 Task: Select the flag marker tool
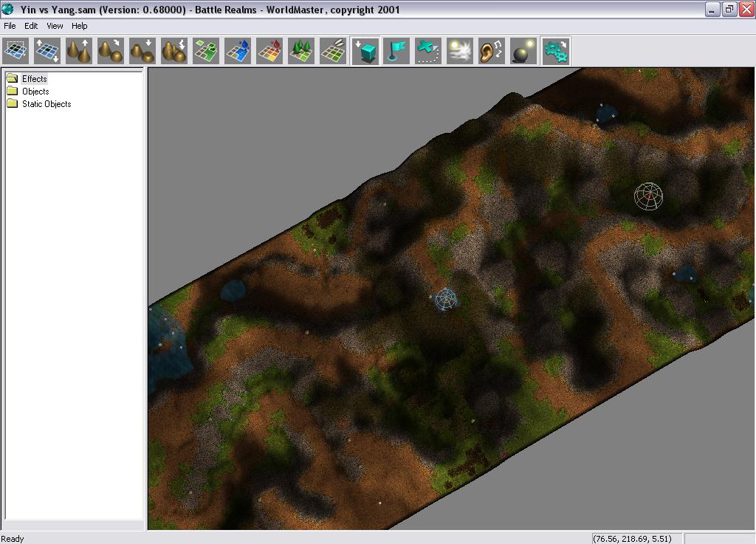click(396, 51)
